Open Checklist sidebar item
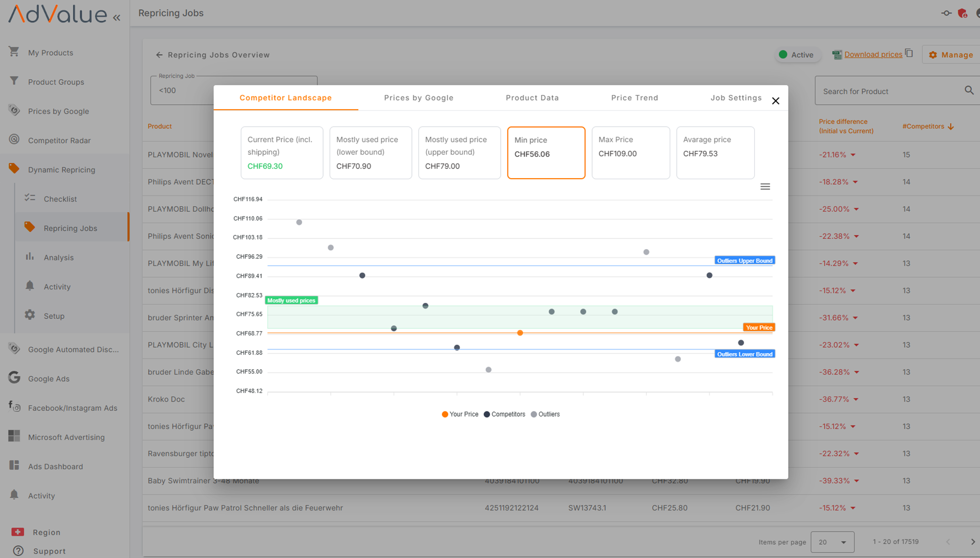 (x=60, y=199)
